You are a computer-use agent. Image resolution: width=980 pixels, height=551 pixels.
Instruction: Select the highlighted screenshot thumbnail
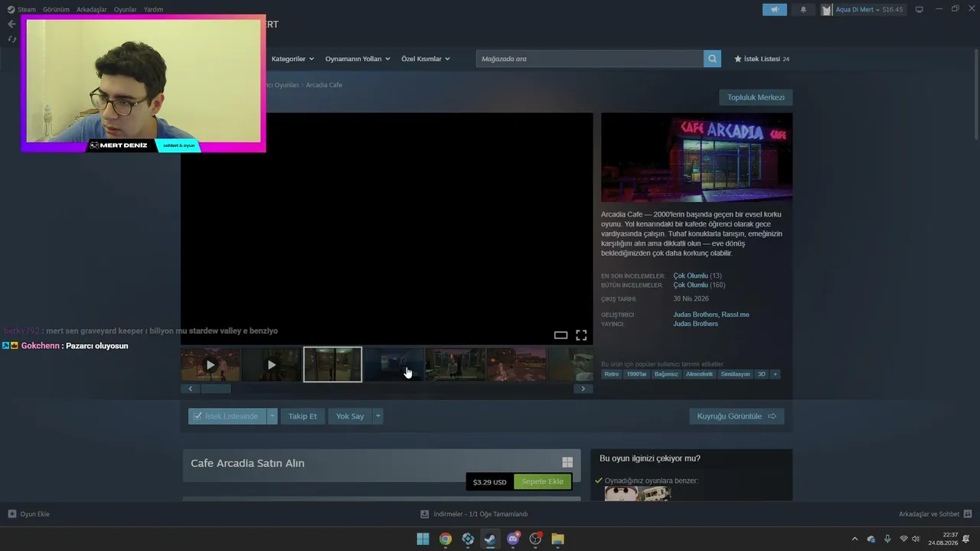coord(332,365)
